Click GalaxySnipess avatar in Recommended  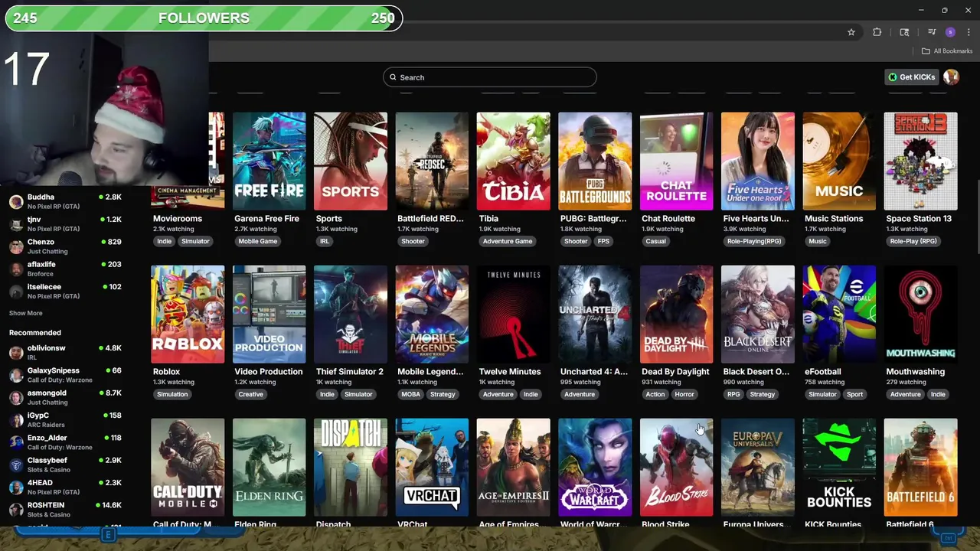pyautogui.click(x=16, y=375)
